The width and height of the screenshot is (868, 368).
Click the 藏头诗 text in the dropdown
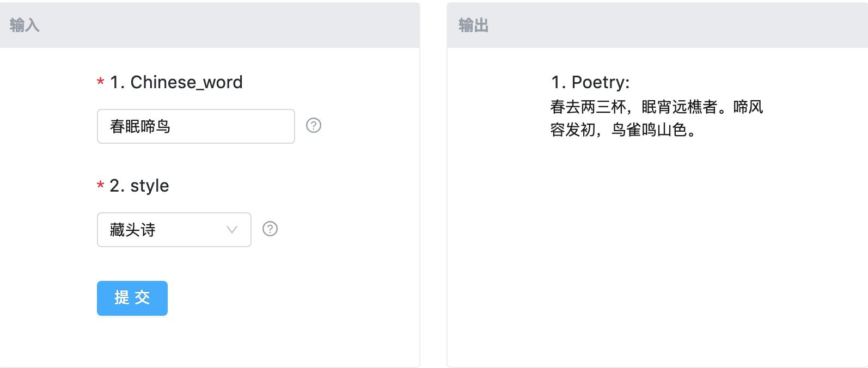133,230
